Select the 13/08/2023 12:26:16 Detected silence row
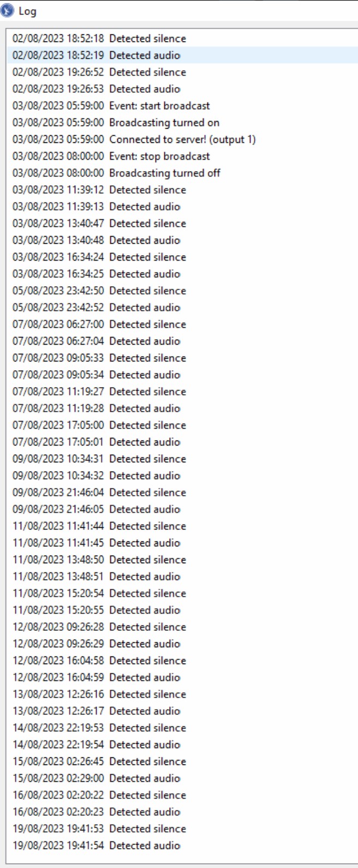358x868 pixels. coord(183,695)
